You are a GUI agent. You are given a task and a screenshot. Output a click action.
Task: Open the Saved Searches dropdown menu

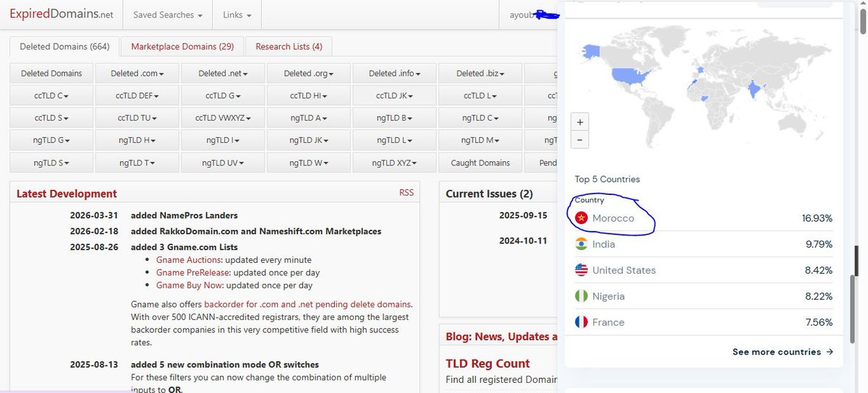168,14
